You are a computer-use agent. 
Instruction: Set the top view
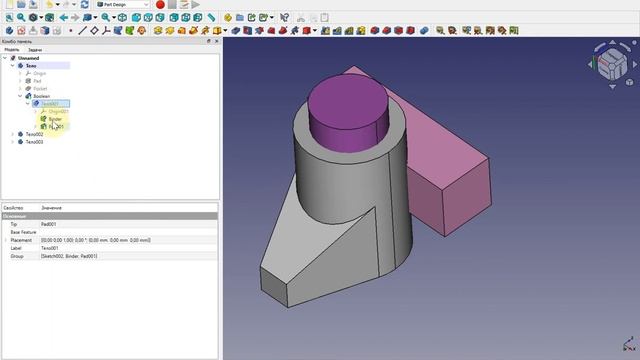coord(148,18)
